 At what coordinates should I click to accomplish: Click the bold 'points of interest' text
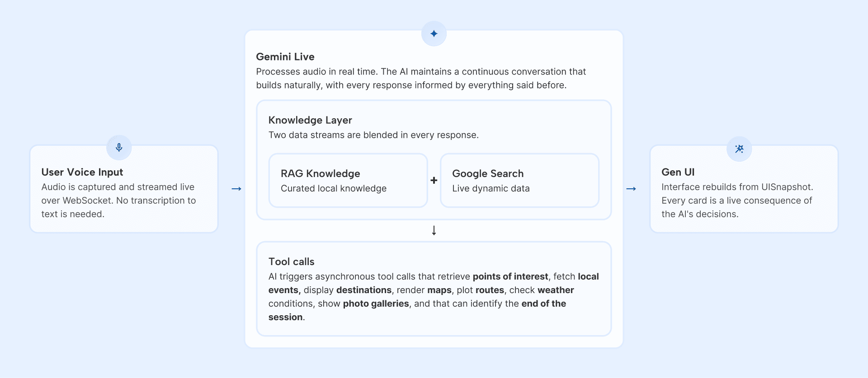pos(510,276)
